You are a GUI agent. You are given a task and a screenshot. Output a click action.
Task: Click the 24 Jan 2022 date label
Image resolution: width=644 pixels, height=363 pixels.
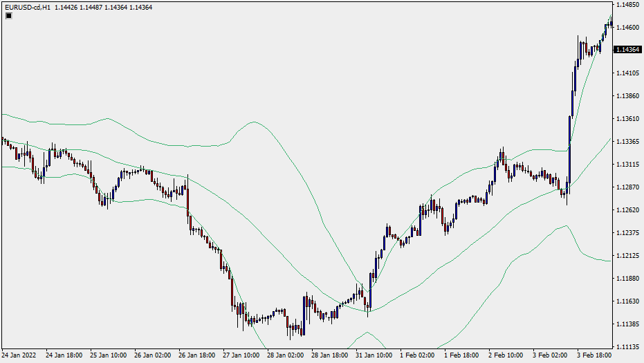click(x=19, y=355)
